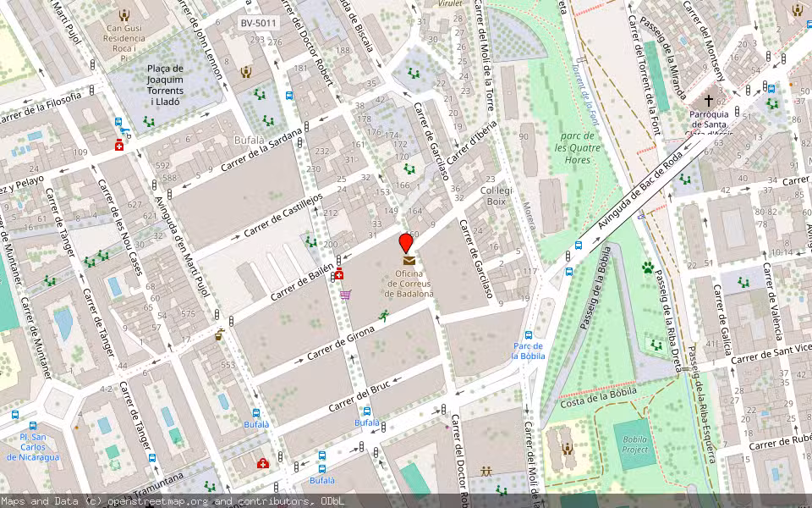
Task: Click the red location pin marker
Action: point(406,244)
